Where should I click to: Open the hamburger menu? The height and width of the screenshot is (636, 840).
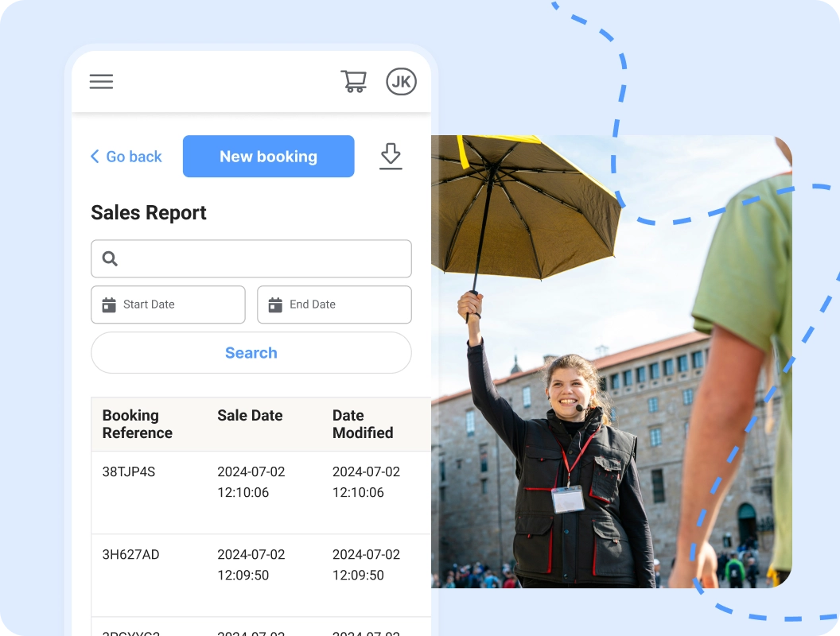tap(101, 81)
